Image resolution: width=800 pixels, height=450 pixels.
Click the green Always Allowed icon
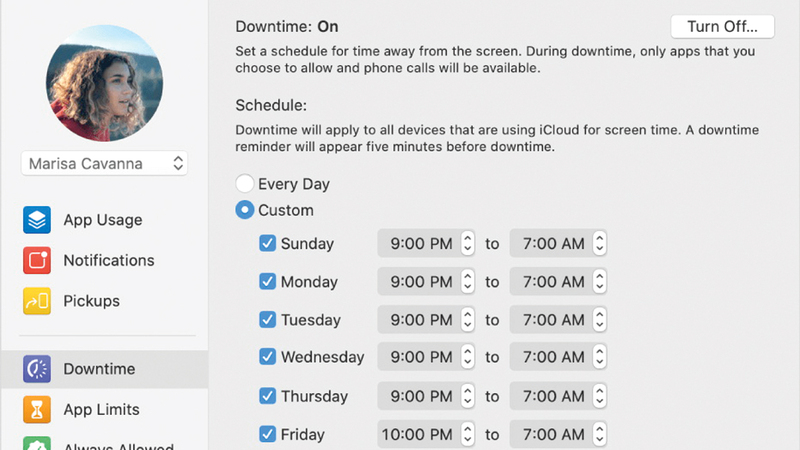click(37, 443)
